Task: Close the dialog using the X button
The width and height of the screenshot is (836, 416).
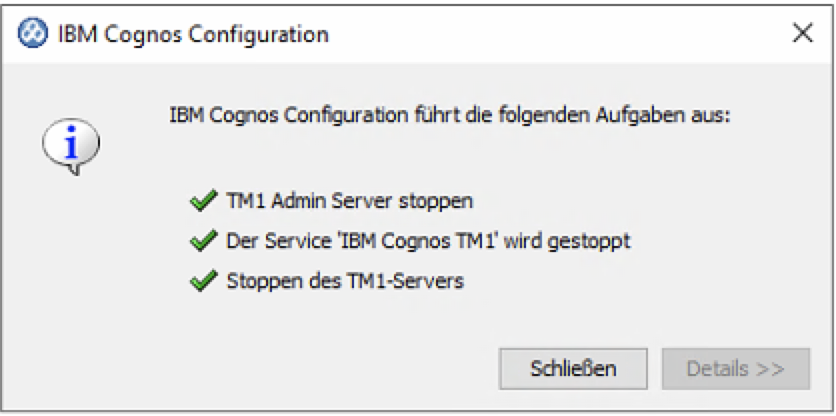Action: pyautogui.click(x=801, y=34)
